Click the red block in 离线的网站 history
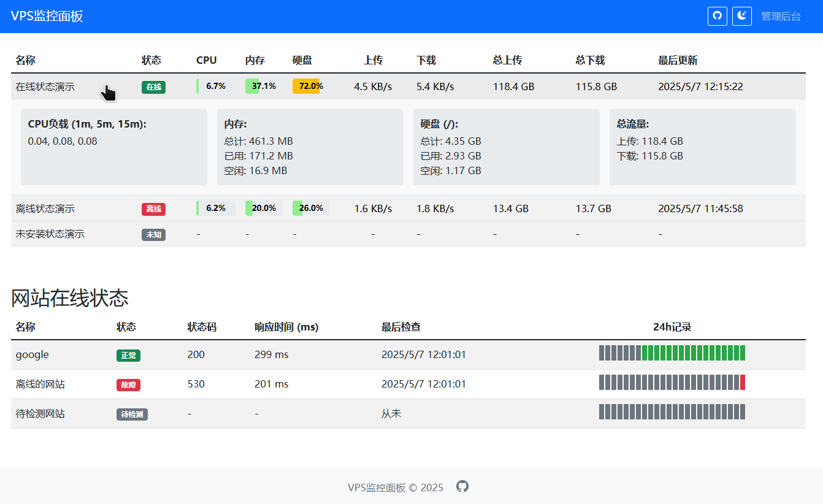The image size is (823, 504). (x=743, y=382)
